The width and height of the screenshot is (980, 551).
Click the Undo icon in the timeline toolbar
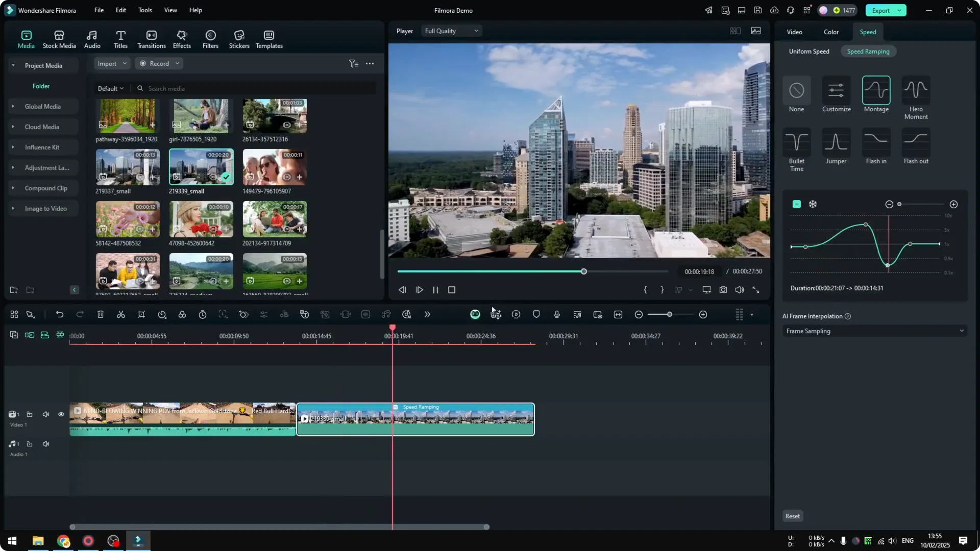(x=60, y=314)
